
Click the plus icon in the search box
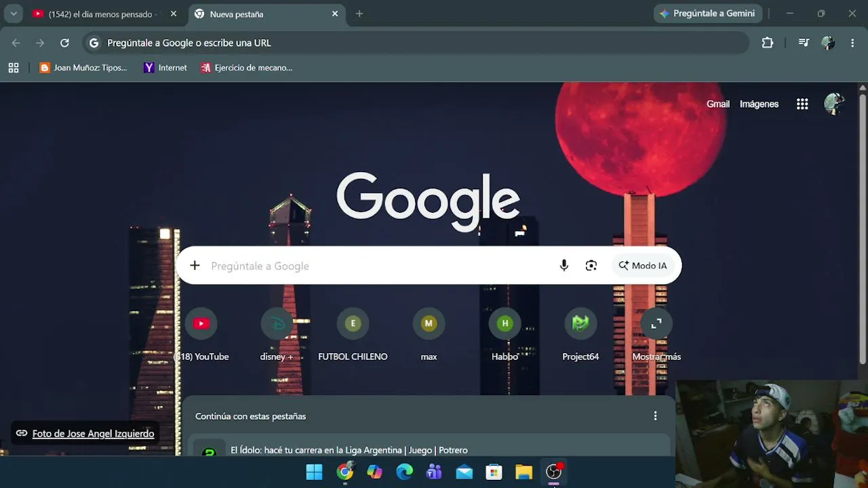(195, 266)
